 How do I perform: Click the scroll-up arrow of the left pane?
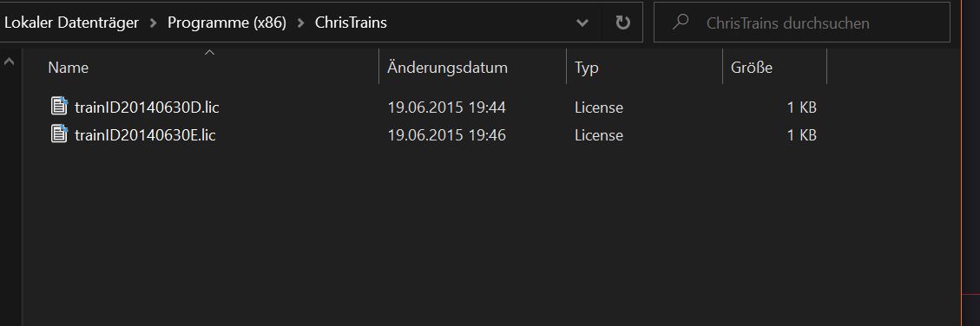(x=10, y=62)
